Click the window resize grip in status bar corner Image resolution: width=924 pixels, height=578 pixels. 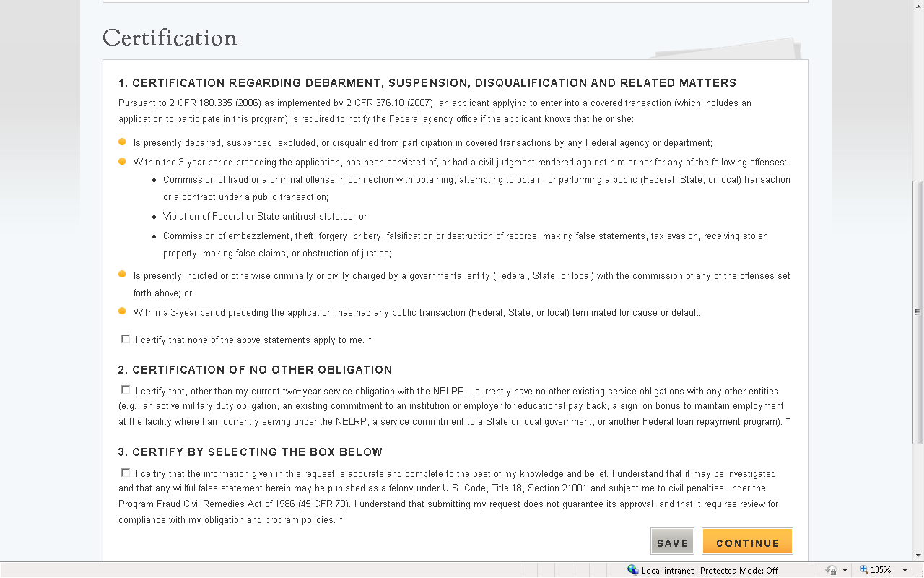(x=919, y=573)
